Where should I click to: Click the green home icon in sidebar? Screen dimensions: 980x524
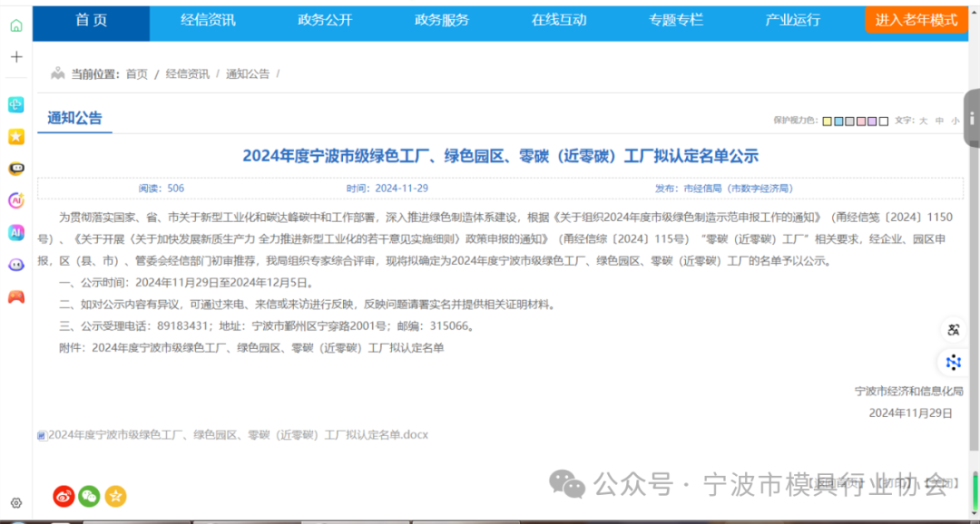[16, 25]
